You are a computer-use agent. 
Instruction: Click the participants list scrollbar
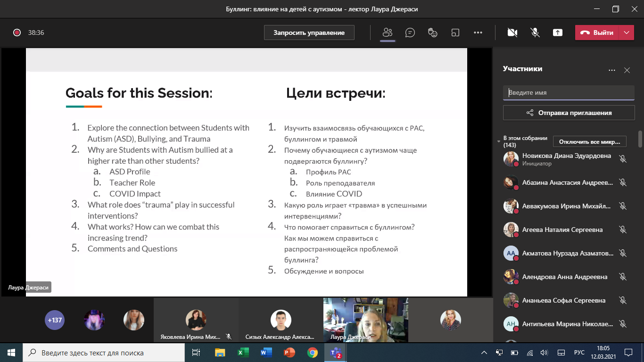[640, 140]
